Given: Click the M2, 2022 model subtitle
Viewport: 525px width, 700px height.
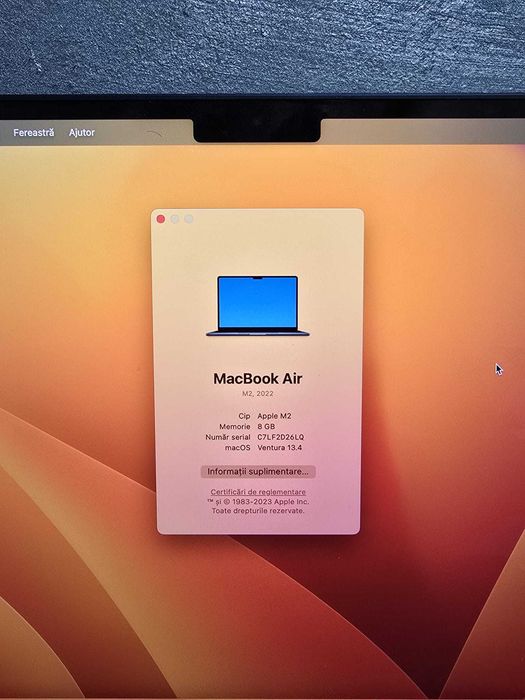Looking at the screenshot, I should click(258, 393).
